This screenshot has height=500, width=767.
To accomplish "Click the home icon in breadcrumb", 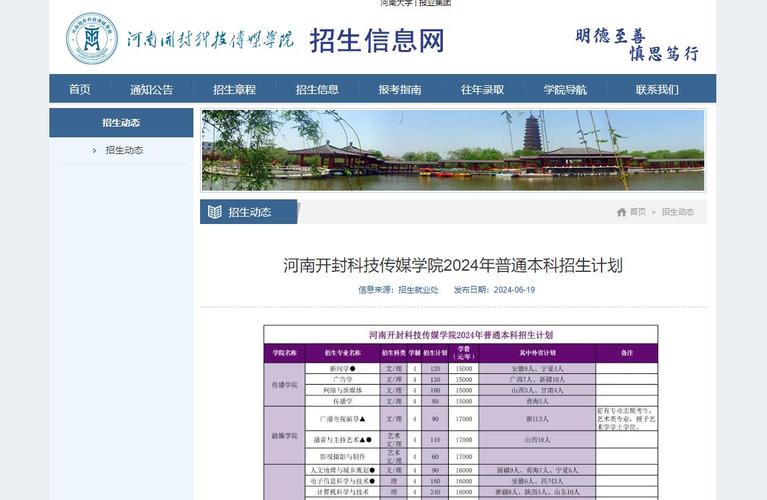I will (x=622, y=212).
